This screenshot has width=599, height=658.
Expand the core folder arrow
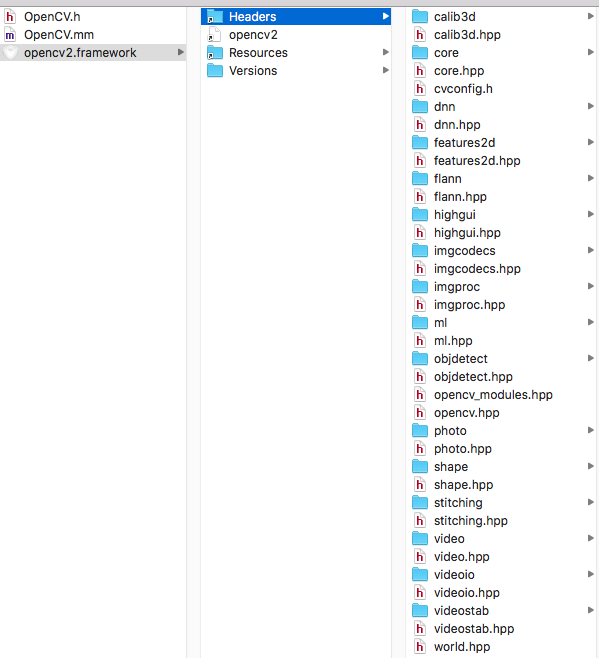pyautogui.click(x=591, y=52)
